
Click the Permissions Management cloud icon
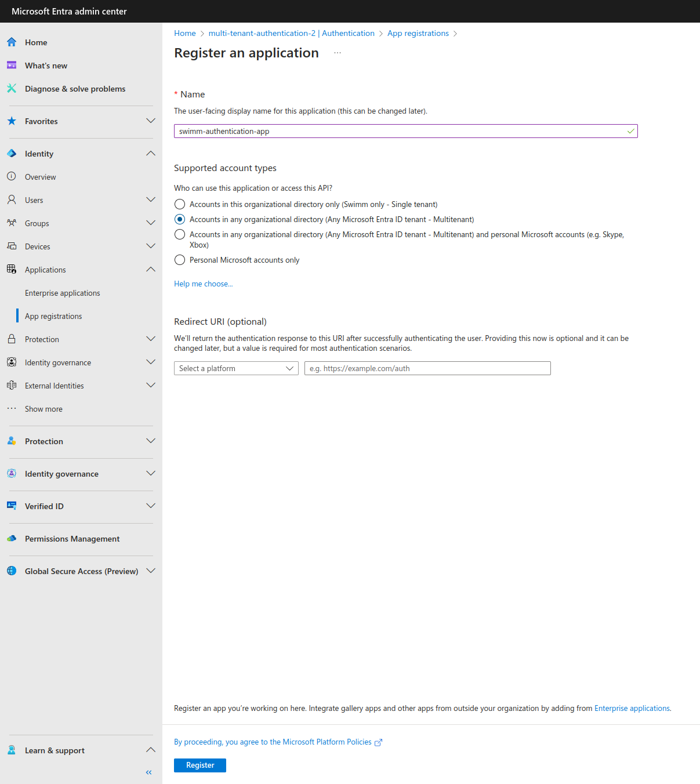click(12, 538)
